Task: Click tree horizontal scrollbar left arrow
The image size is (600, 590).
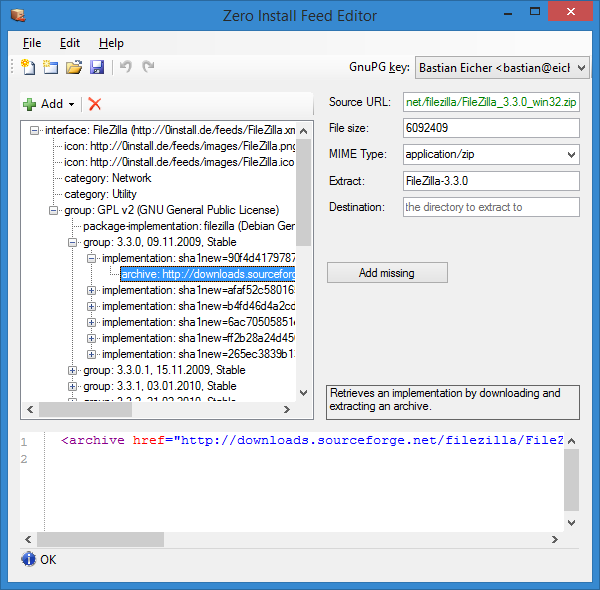Action: tap(30, 410)
